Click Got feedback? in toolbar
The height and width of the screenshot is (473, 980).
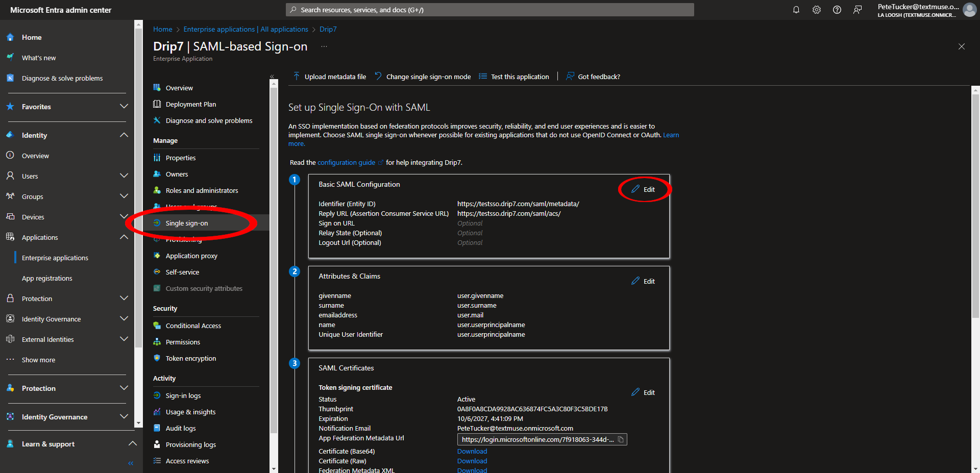click(x=593, y=77)
